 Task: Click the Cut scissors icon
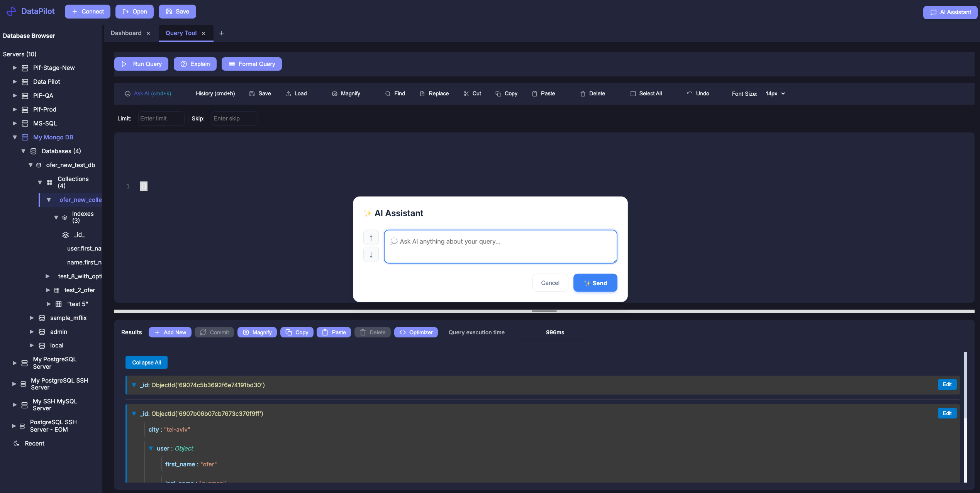pyautogui.click(x=466, y=94)
